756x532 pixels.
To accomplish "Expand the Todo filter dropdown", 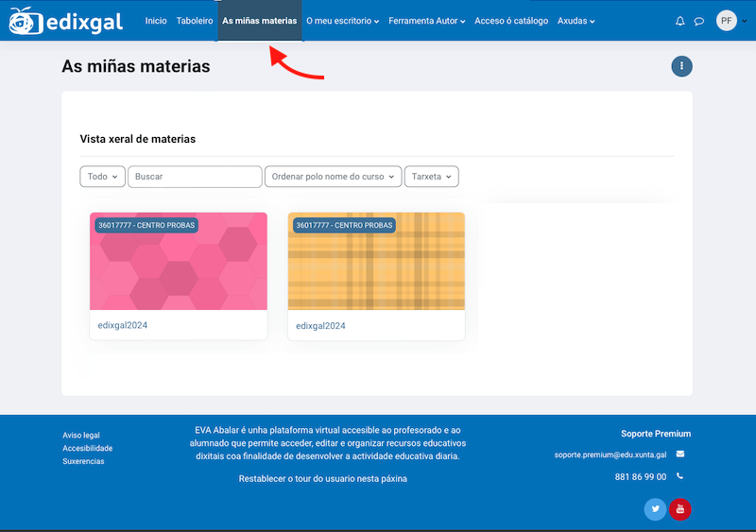I will coord(103,177).
